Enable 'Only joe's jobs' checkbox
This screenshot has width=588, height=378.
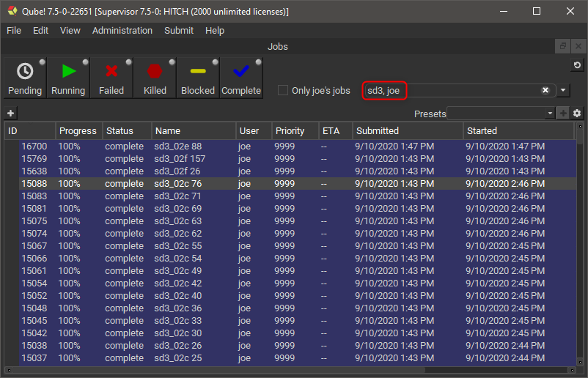click(x=283, y=91)
